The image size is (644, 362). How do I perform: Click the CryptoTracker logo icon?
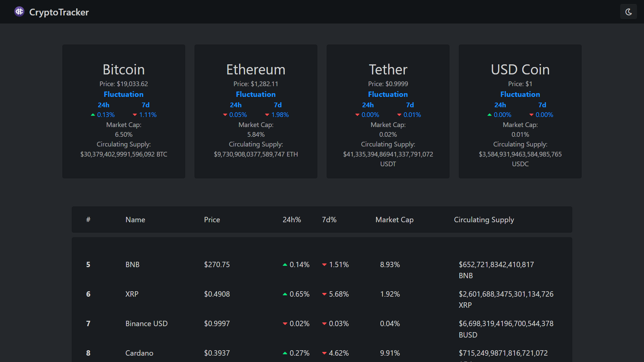pos(19,12)
